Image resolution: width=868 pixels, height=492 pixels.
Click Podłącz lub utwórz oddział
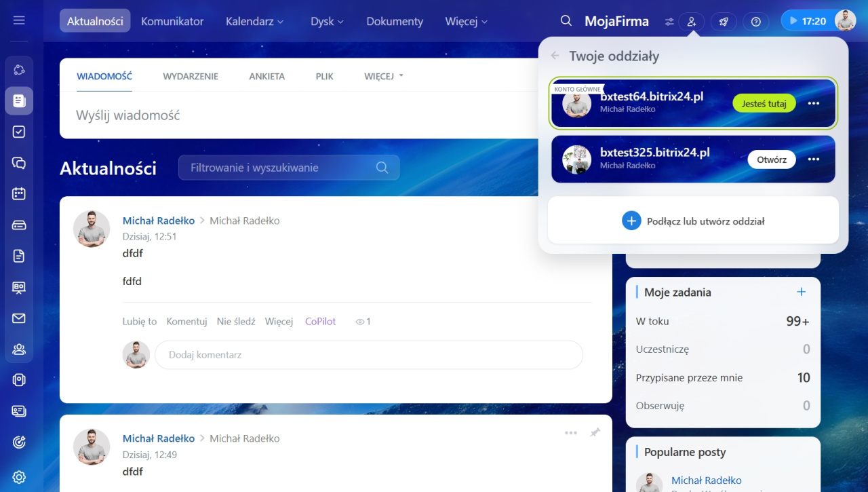693,221
